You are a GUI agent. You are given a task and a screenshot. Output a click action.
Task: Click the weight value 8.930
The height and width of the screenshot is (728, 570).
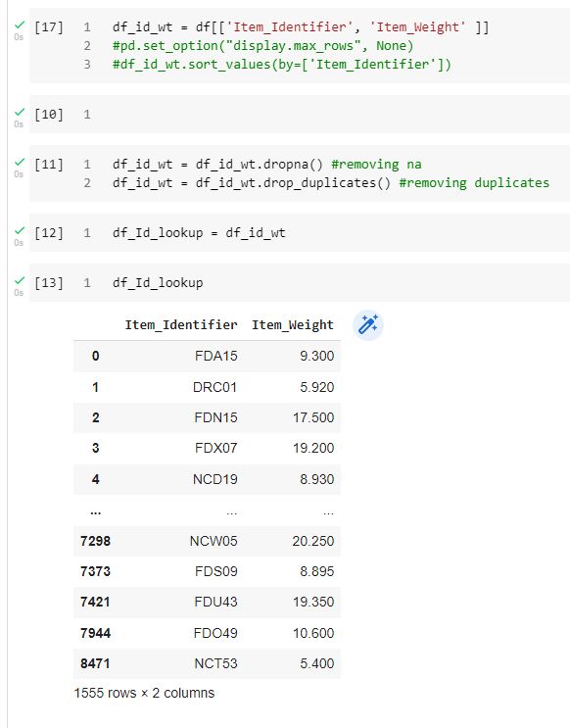coord(317,479)
